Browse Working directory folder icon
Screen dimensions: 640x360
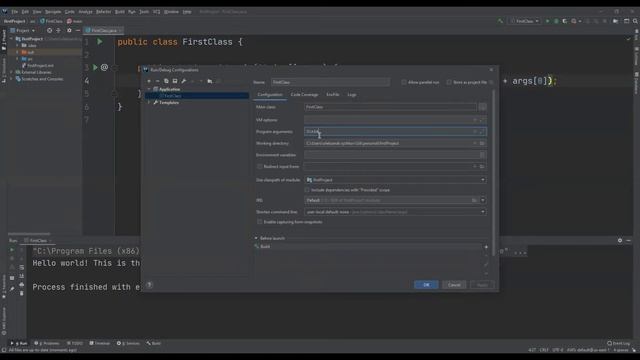point(482,143)
